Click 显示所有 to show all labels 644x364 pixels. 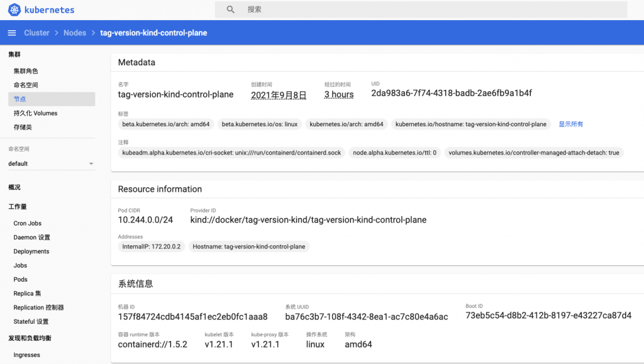pyautogui.click(x=570, y=124)
